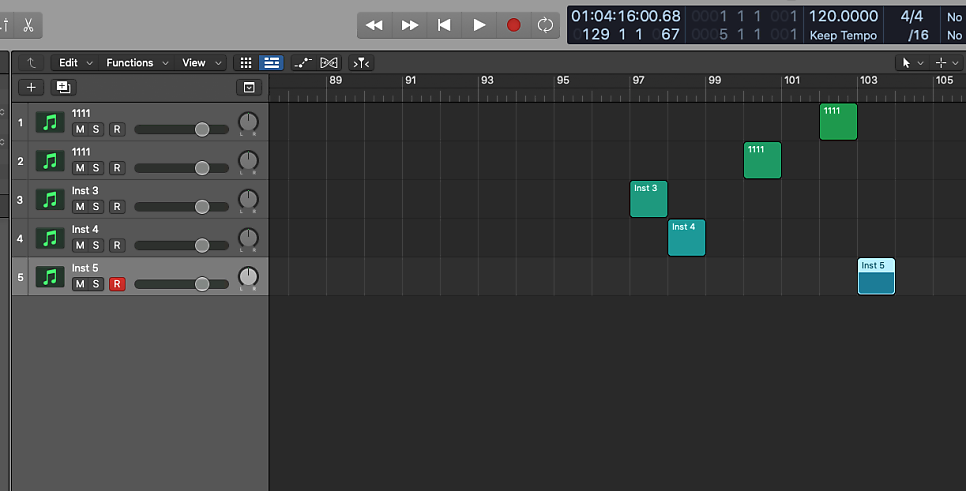Solo the Inst 5 track

(95, 284)
